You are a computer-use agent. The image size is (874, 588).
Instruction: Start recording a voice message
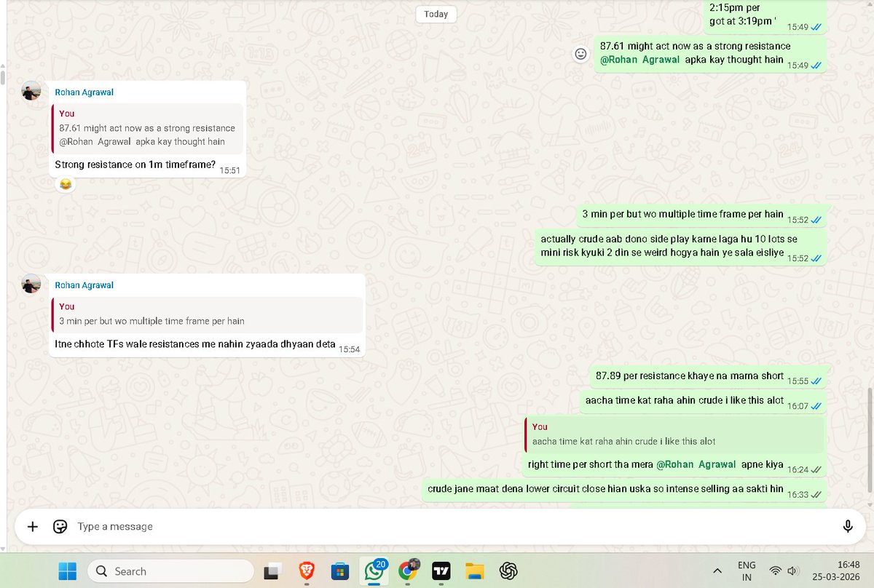[x=848, y=526]
